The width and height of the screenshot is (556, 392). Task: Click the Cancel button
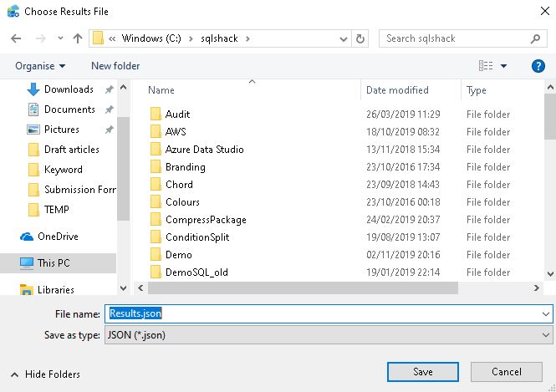507,372
